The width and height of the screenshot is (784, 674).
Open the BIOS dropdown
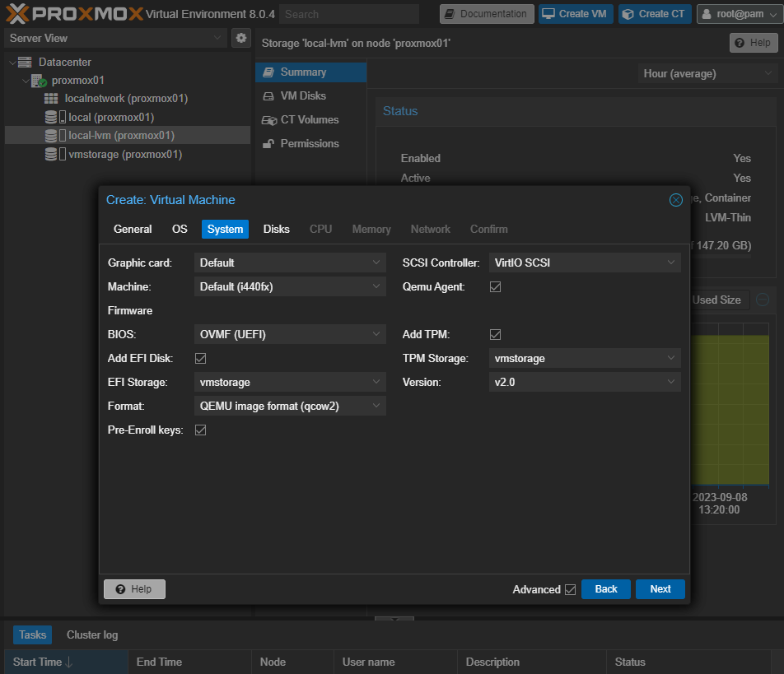coord(290,335)
